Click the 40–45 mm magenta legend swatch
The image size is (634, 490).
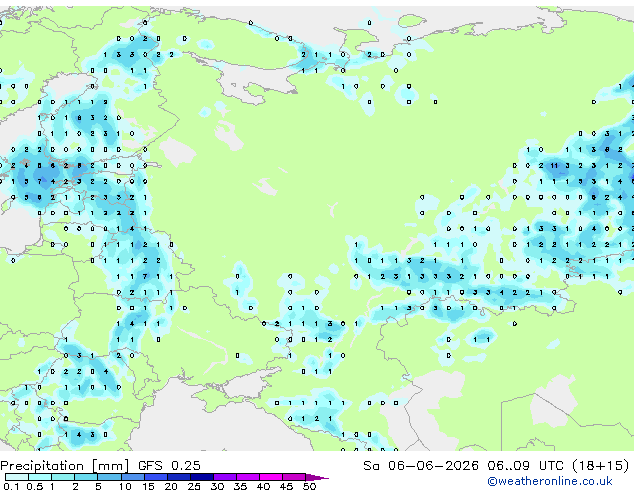tap(271, 477)
